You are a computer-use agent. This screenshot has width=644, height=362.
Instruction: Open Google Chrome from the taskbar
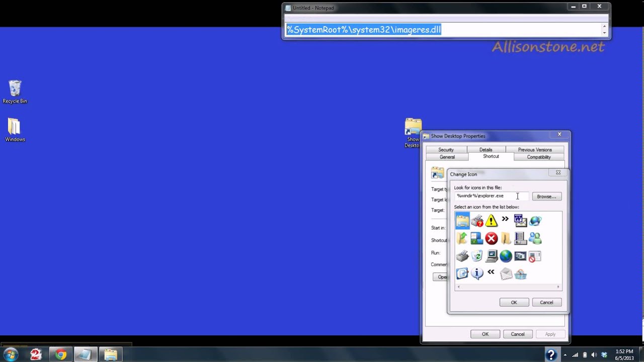(x=61, y=355)
